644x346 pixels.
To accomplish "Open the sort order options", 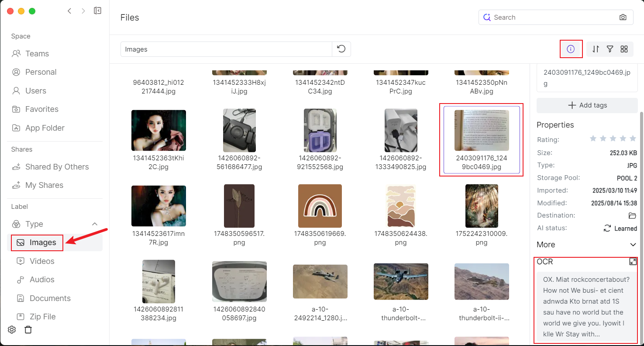I will tap(596, 49).
